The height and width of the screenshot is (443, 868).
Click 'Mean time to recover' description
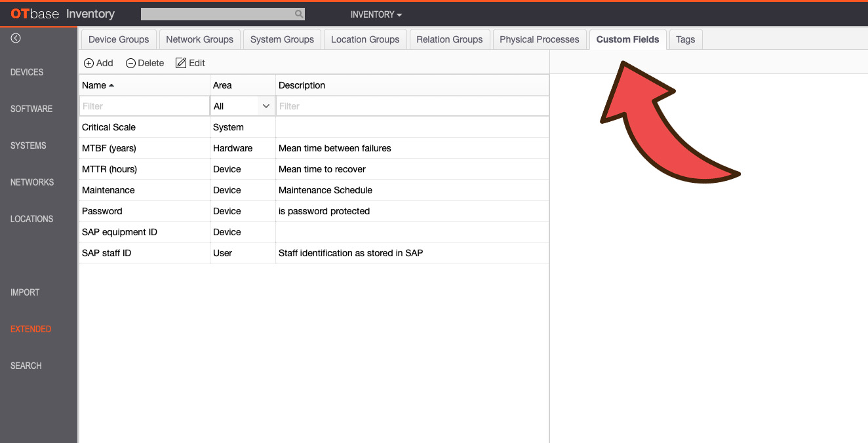pyautogui.click(x=323, y=169)
